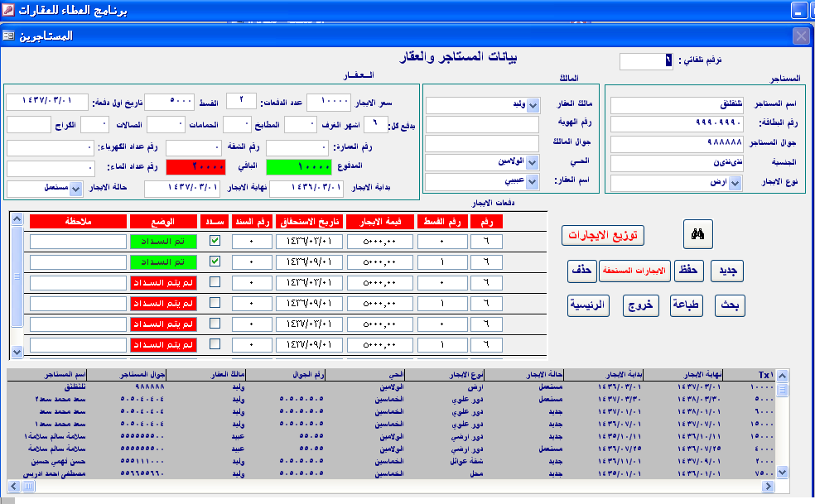
Task: Click the tenant list vertical scrollbar down arrow
Action: pos(783,471)
